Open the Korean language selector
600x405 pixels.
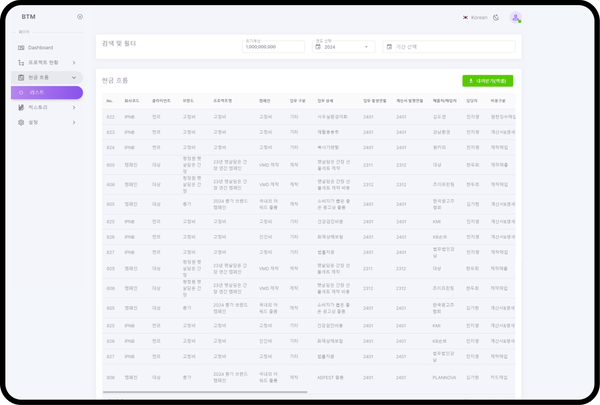pos(475,18)
